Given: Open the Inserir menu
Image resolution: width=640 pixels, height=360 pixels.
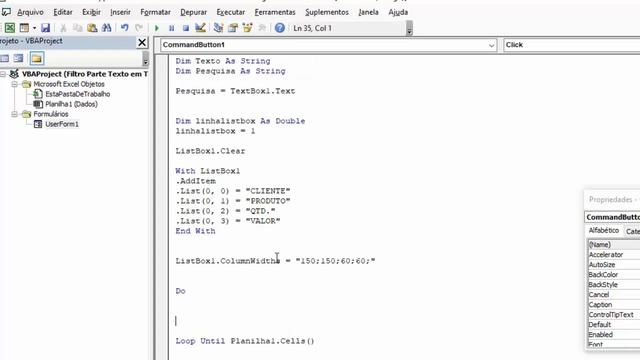Looking at the screenshot, I should [x=120, y=12].
